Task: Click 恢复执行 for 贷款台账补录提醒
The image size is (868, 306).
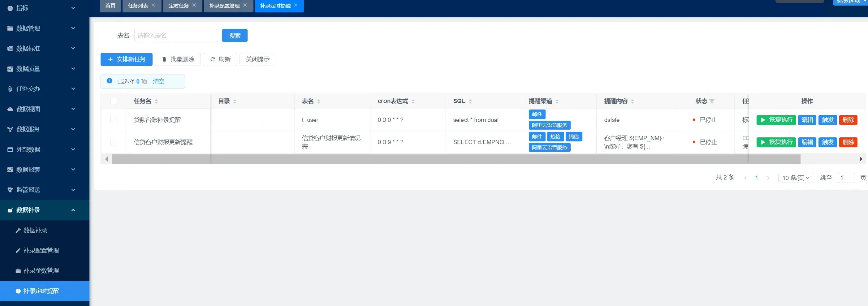Action: point(776,120)
